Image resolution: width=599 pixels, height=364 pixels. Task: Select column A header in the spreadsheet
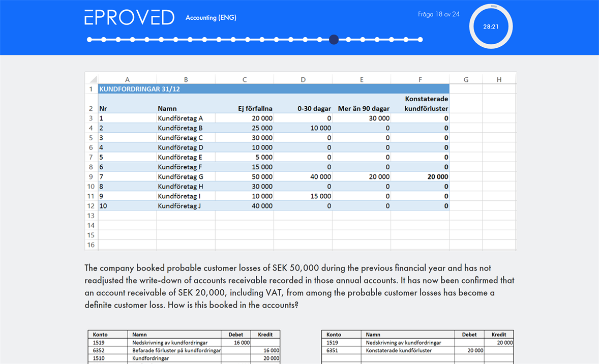coord(127,79)
